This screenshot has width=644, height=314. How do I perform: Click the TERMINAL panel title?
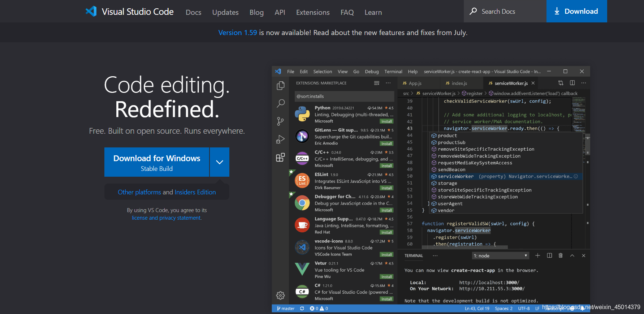coord(414,256)
